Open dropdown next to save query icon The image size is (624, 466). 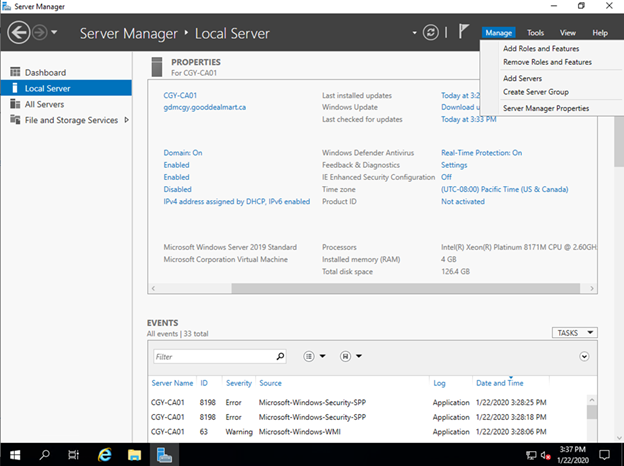pos(359,356)
